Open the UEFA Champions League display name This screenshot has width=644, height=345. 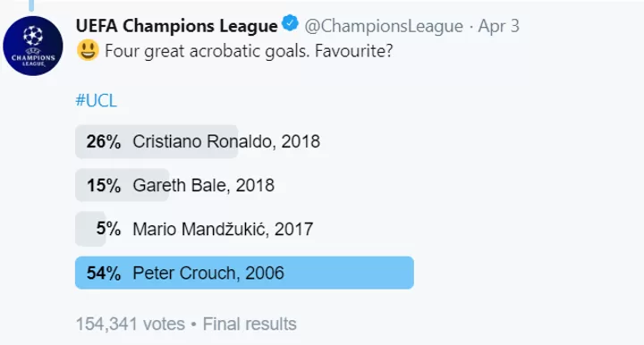(x=177, y=26)
